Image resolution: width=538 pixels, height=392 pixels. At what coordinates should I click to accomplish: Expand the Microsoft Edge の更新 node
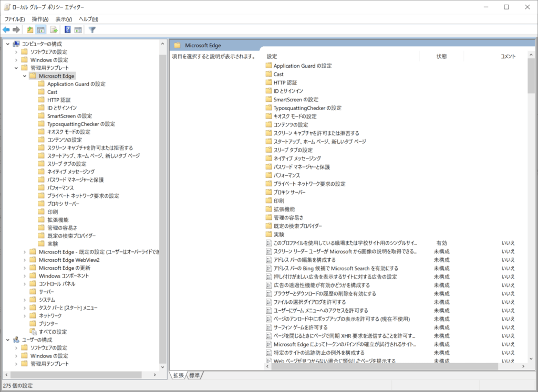click(24, 268)
